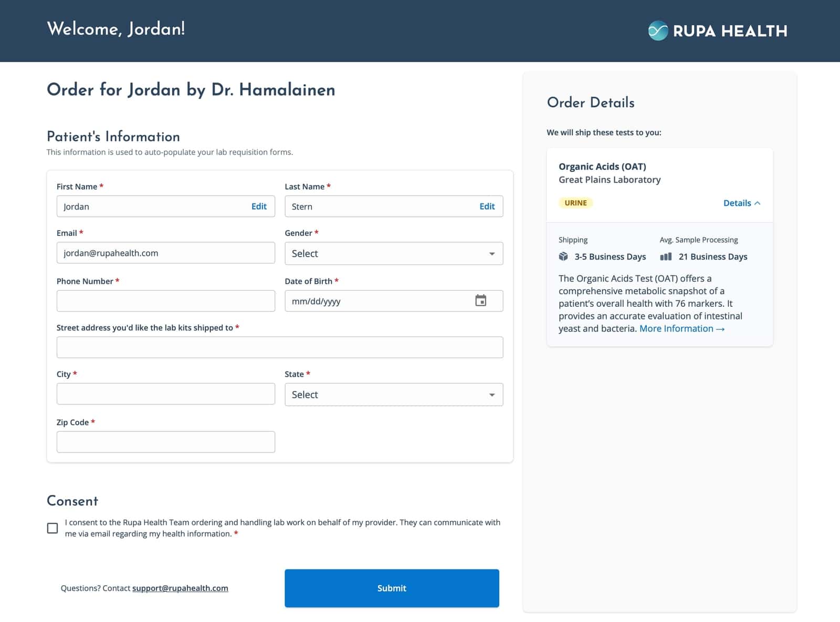This screenshot has height=622, width=840.
Task: Click the City input field
Action: (165, 394)
